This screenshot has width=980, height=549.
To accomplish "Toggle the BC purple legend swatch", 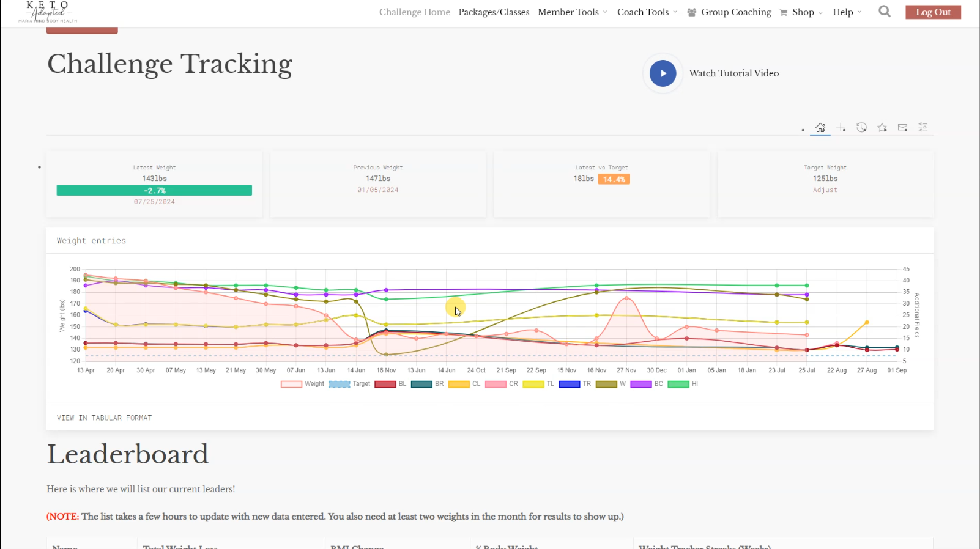I will pos(640,385).
